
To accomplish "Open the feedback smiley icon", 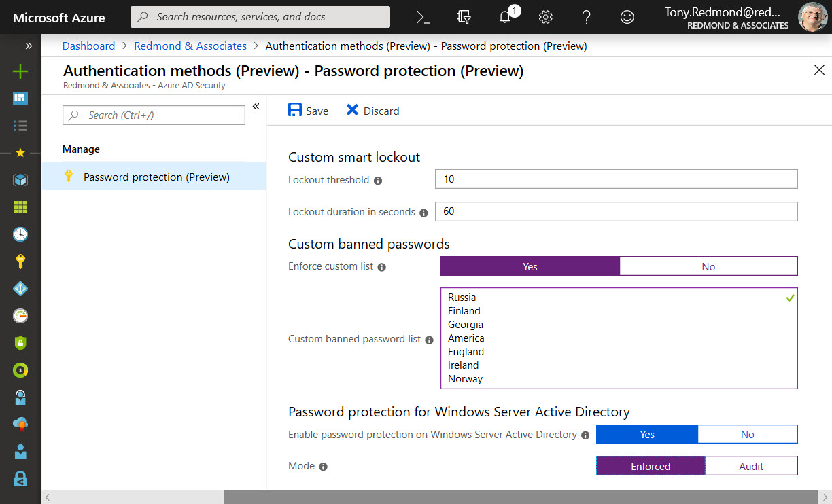I will 627,17.
